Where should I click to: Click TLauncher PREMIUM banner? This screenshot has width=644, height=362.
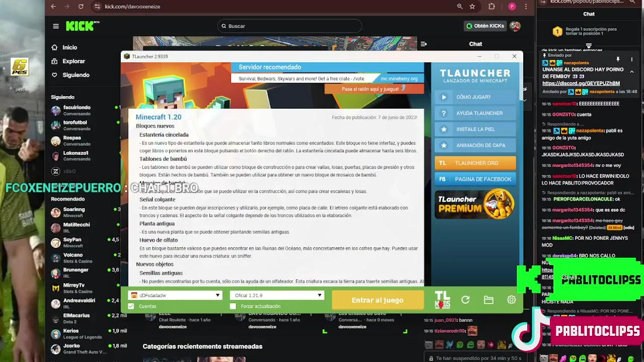pos(475,204)
